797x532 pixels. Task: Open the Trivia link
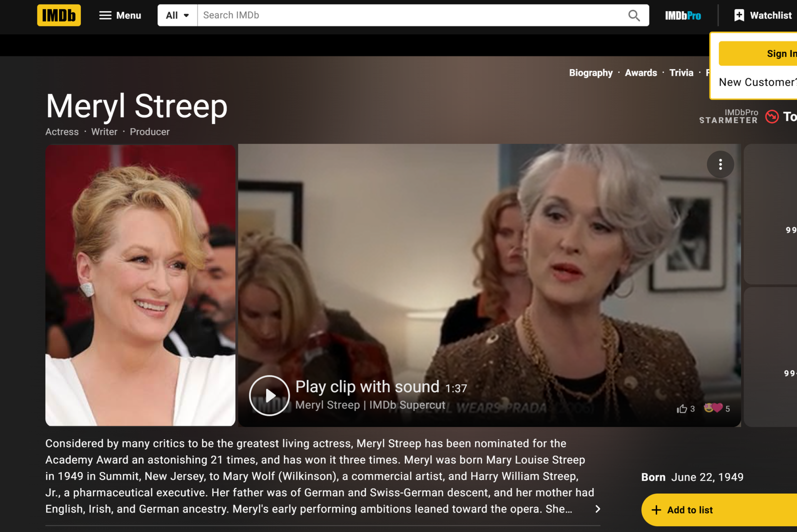[681, 73]
